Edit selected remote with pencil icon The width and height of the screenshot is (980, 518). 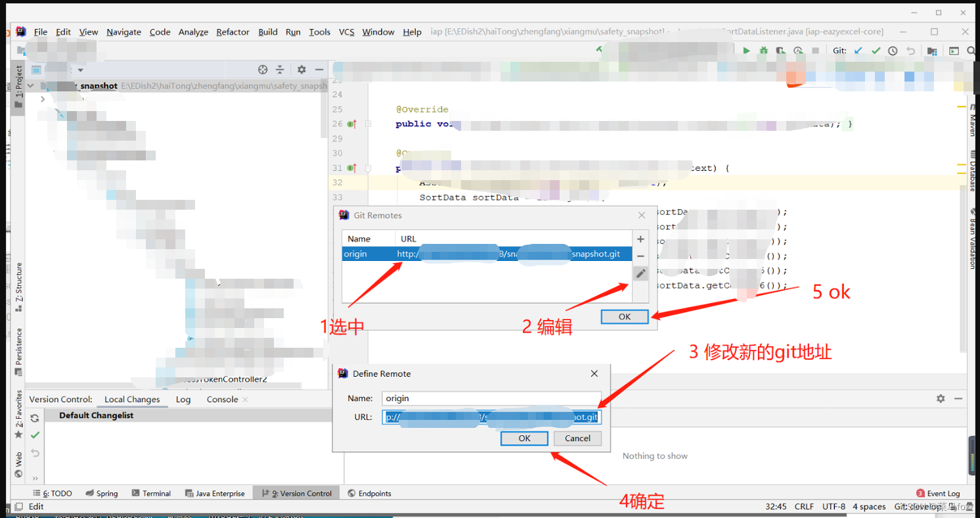coord(641,273)
